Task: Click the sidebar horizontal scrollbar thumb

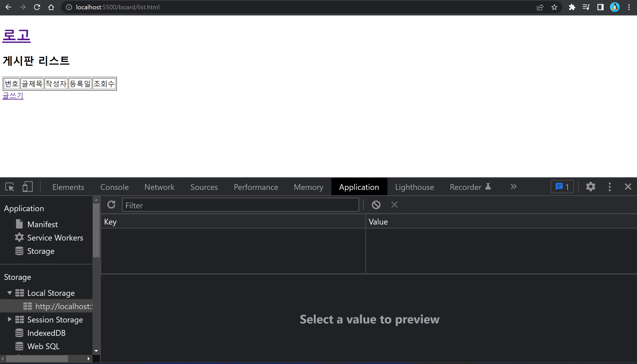Action: (37, 358)
